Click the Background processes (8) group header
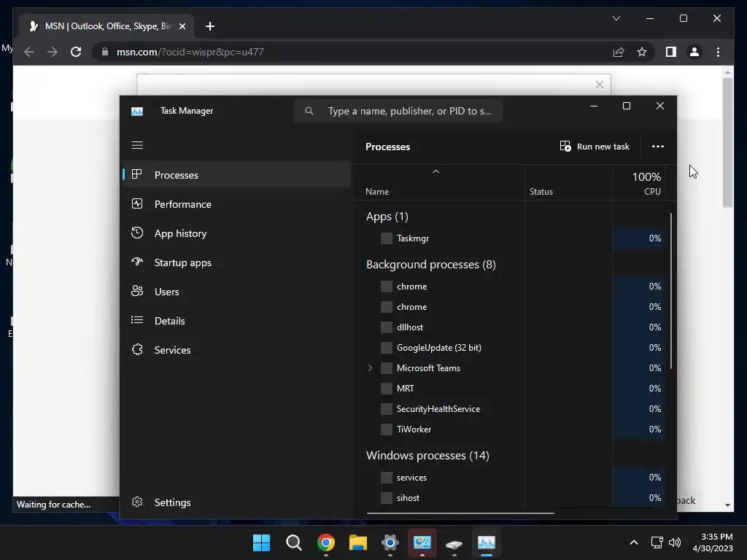Image resolution: width=747 pixels, height=560 pixels. [430, 264]
